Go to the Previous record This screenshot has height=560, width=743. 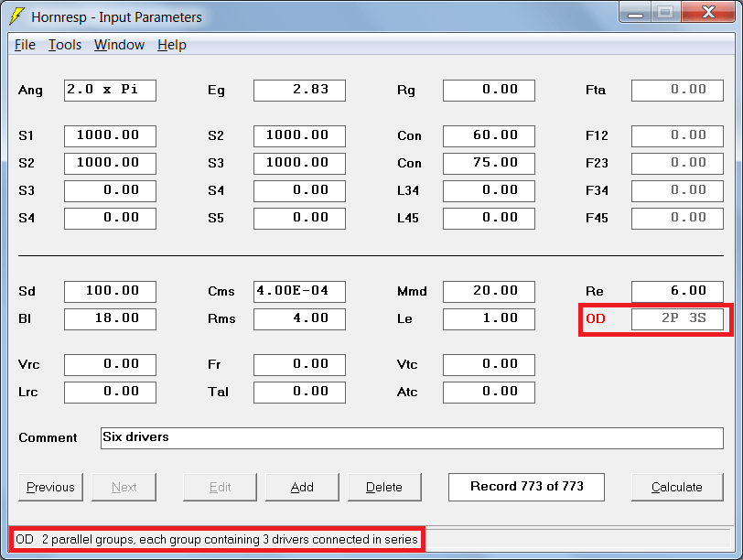pyautogui.click(x=50, y=487)
